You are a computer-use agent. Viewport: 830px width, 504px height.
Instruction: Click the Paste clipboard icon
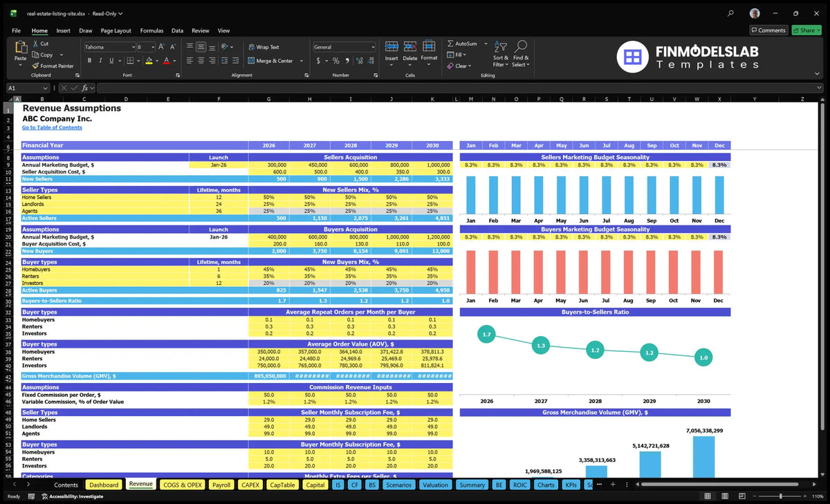coord(20,48)
